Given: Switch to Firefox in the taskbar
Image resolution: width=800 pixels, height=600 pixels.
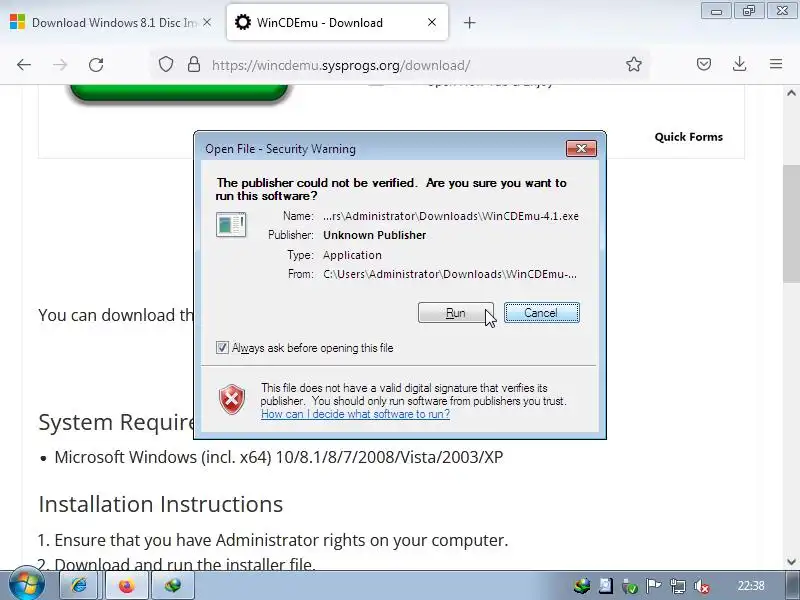Looking at the screenshot, I should tap(127, 585).
